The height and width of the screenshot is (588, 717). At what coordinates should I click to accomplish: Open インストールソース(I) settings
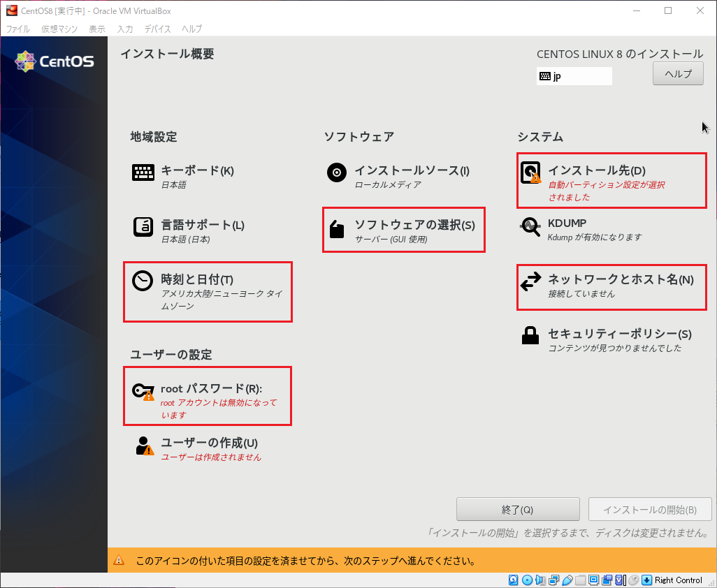(399, 176)
